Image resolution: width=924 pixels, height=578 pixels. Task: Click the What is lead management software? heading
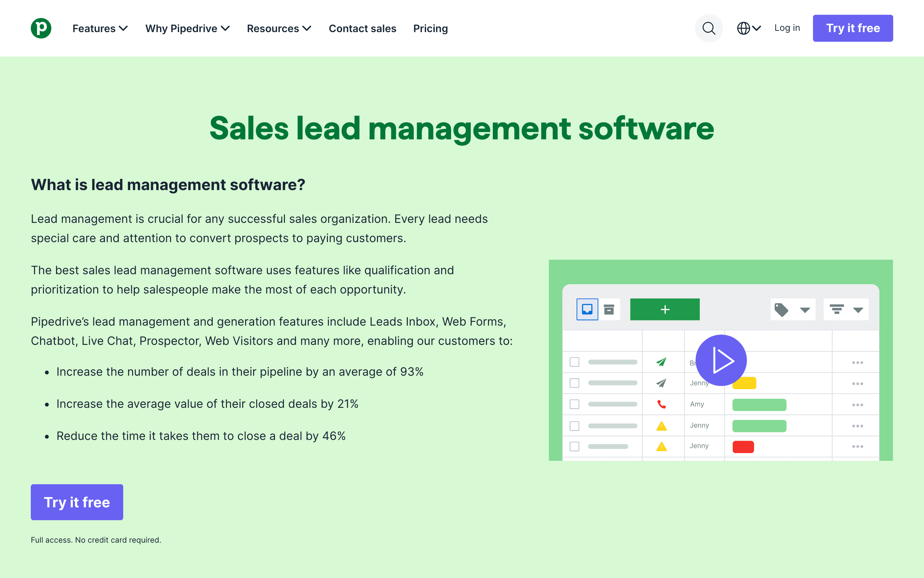(168, 185)
